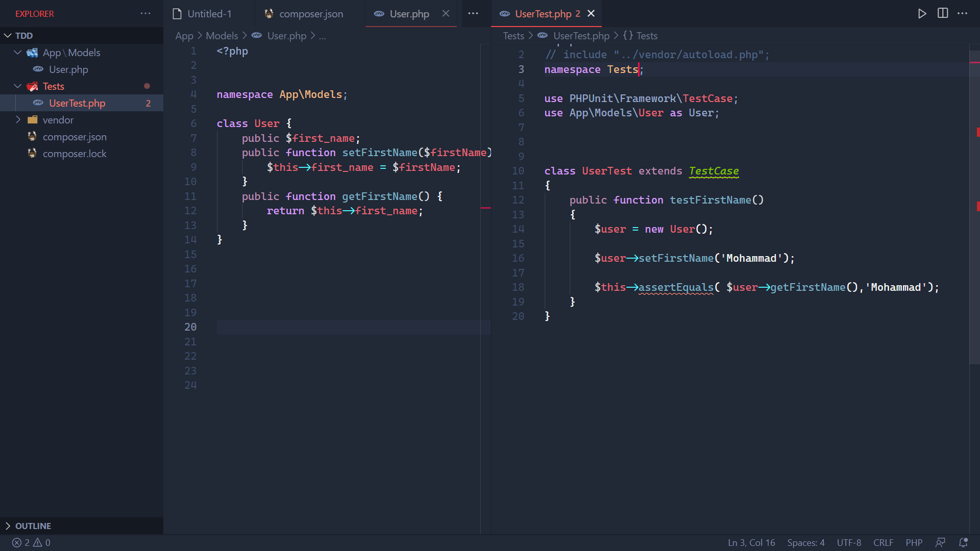This screenshot has width=980, height=551.
Task: Click Models breadcrumb in left editor
Action: 222,36
